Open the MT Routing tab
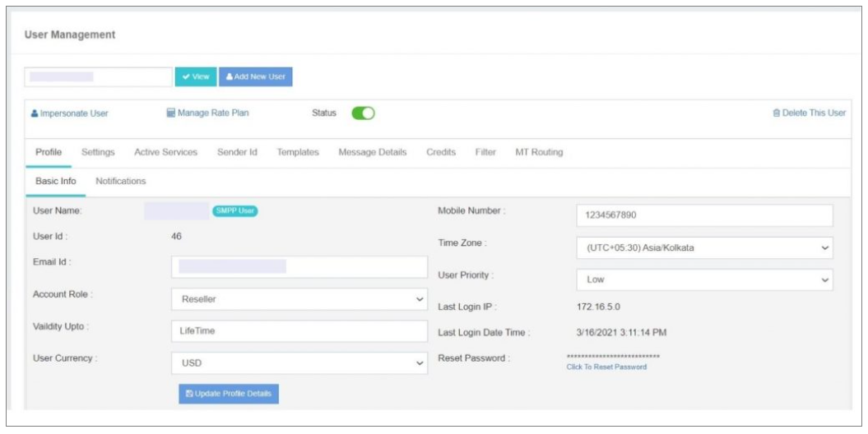The width and height of the screenshot is (868, 434). tap(539, 152)
